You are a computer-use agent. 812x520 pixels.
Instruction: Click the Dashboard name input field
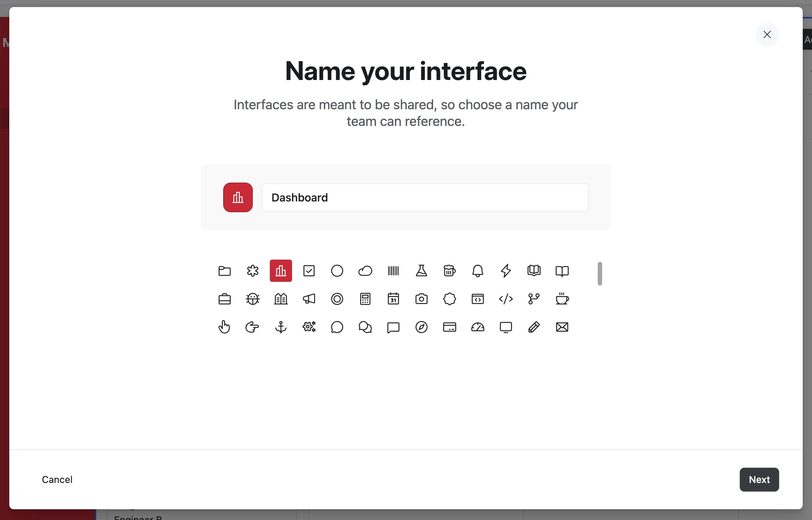point(425,197)
